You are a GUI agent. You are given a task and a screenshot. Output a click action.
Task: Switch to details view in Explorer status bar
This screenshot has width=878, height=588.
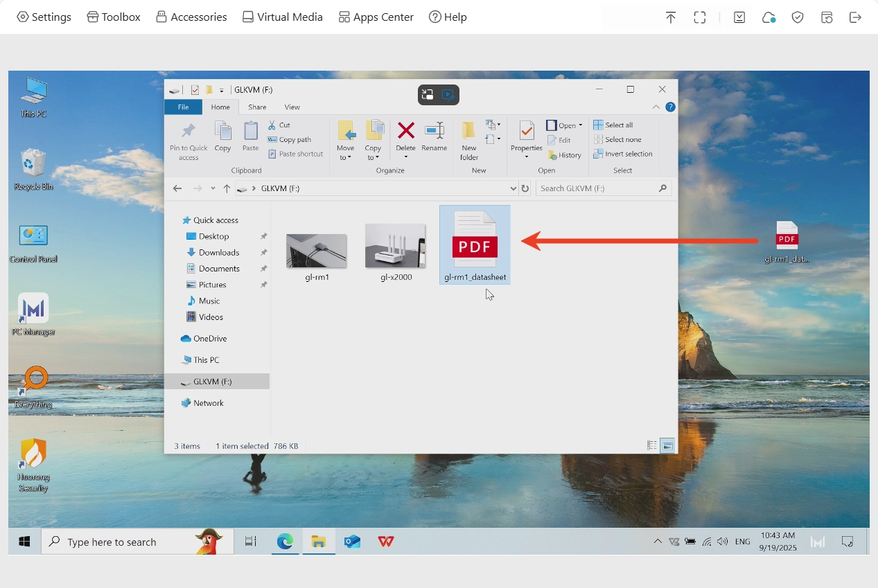tap(651, 446)
